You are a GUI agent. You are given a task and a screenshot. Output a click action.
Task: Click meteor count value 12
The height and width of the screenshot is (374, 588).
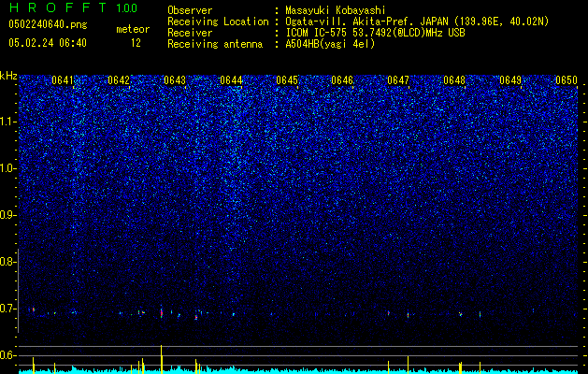pyautogui.click(x=136, y=43)
